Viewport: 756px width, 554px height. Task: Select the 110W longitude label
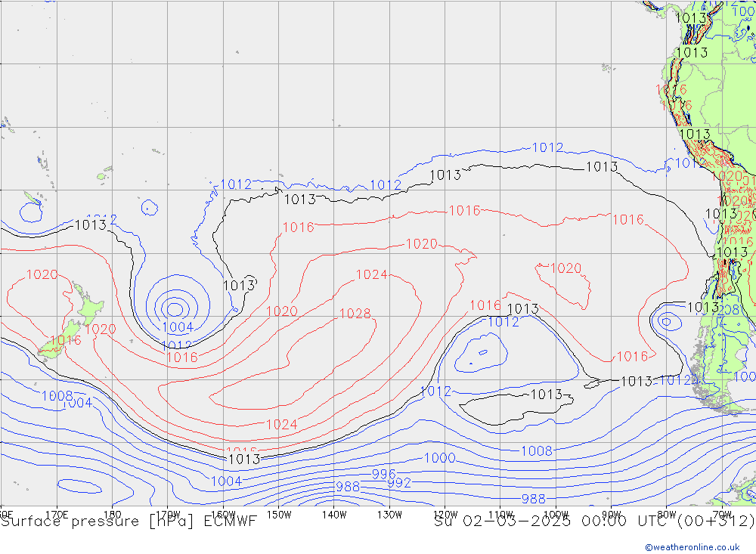click(500, 513)
